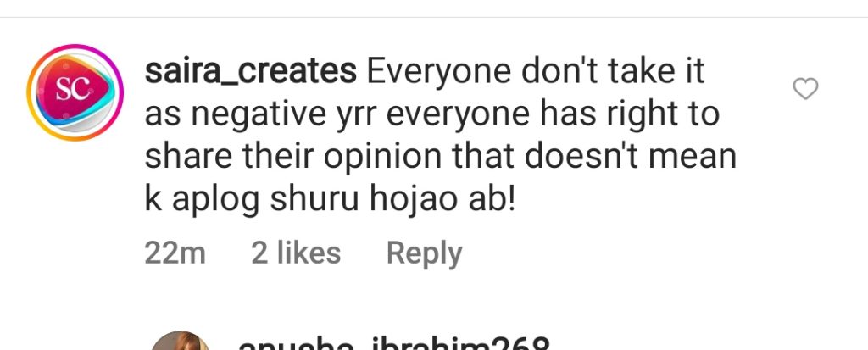Click the bold saira_creates handle before the comment
The width and height of the screenshot is (868, 350).
[x=251, y=72]
